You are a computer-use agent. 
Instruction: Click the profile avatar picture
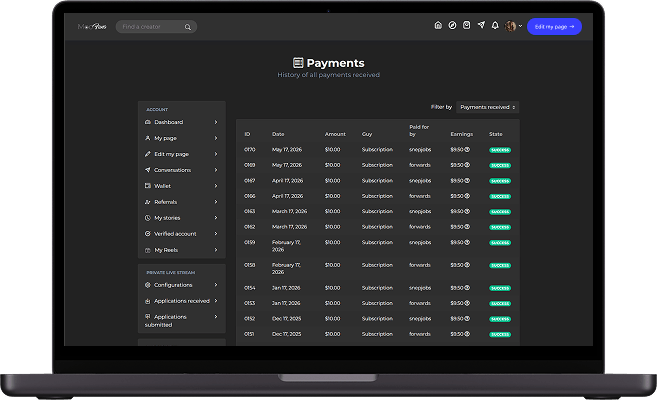510,26
